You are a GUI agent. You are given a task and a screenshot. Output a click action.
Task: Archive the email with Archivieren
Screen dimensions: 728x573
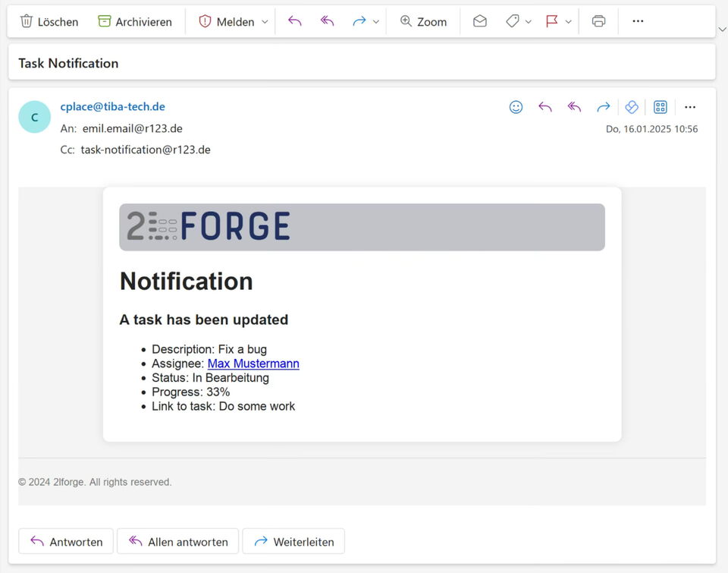(x=135, y=22)
